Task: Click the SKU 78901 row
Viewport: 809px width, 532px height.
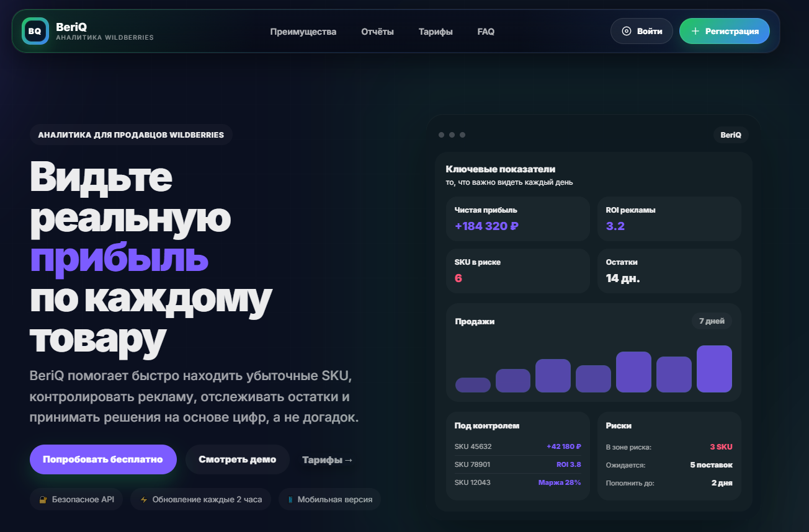Action: point(518,464)
